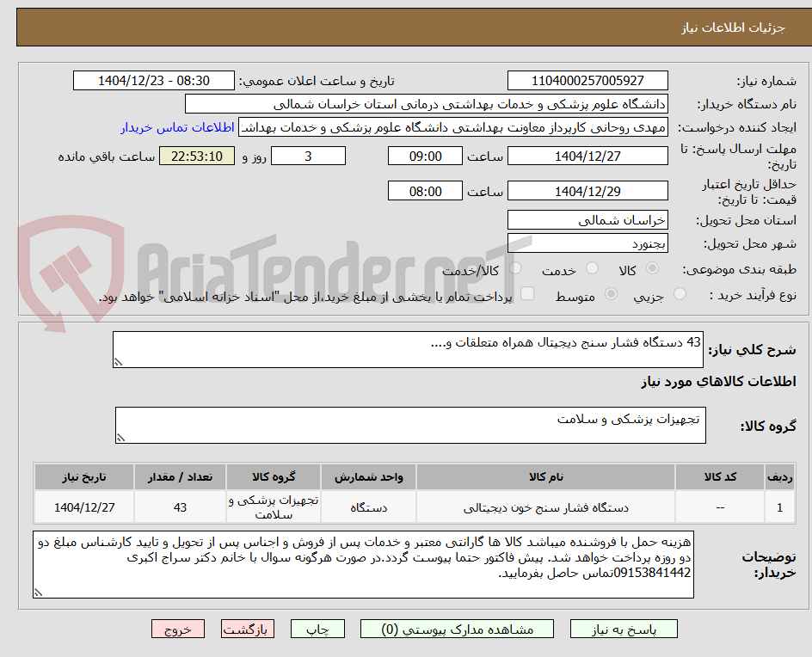This screenshot has height=657, width=812.
Task: Click the deadline time field 09:00
Action: (425, 156)
